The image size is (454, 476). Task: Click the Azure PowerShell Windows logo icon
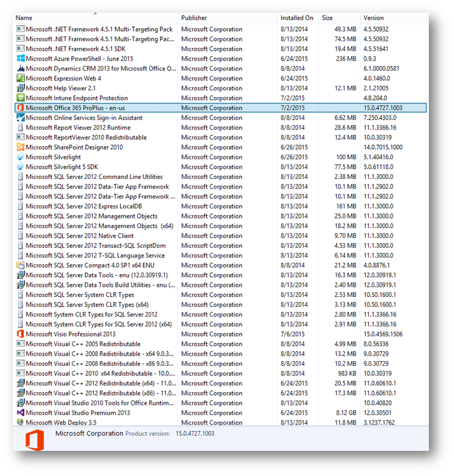20,59
